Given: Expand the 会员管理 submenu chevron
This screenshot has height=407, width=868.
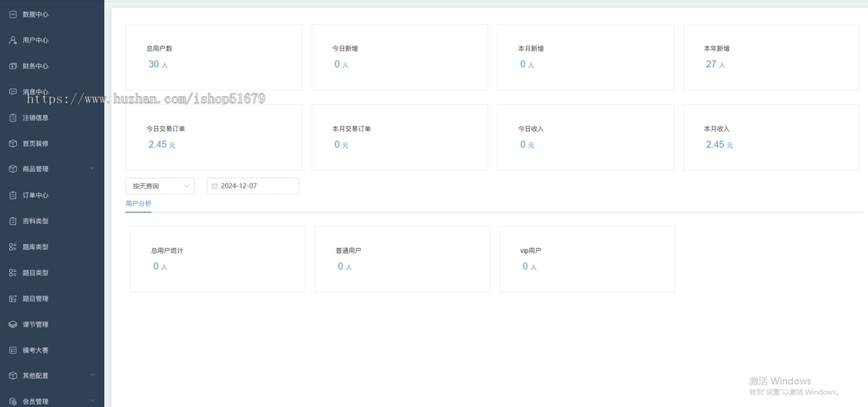Looking at the screenshot, I should [92, 400].
